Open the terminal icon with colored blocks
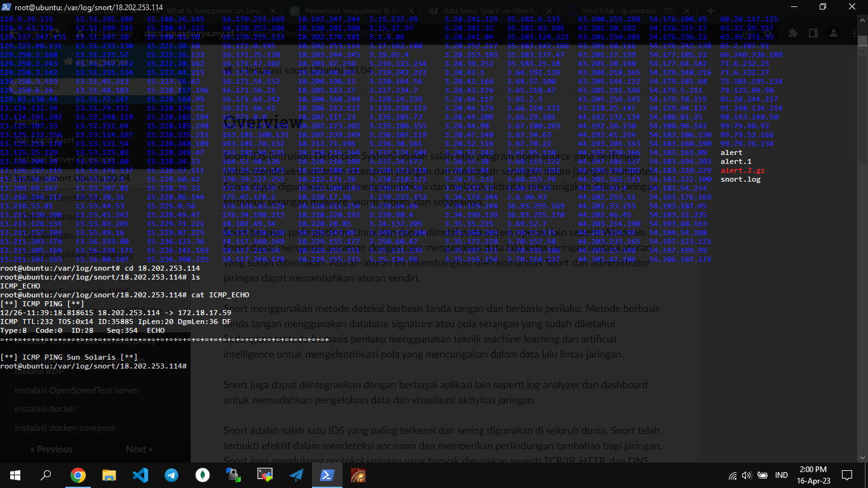Image resolution: width=868 pixels, height=488 pixels. (265, 475)
